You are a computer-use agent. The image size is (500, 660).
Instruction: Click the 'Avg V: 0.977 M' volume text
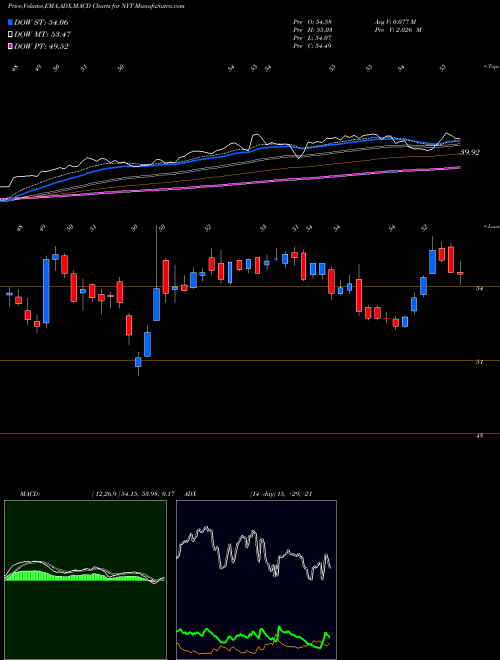395,22
